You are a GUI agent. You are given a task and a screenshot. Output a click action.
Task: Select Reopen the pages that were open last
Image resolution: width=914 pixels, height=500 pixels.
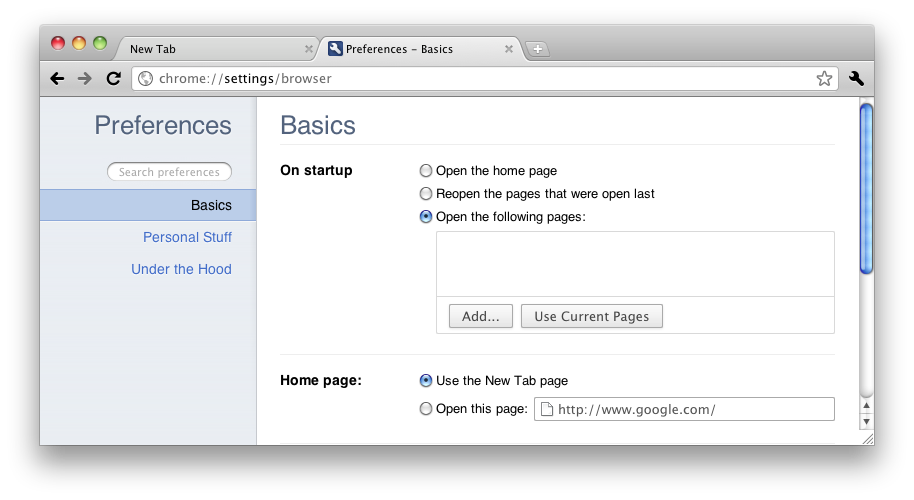pyautogui.click(x=427, y=194)
